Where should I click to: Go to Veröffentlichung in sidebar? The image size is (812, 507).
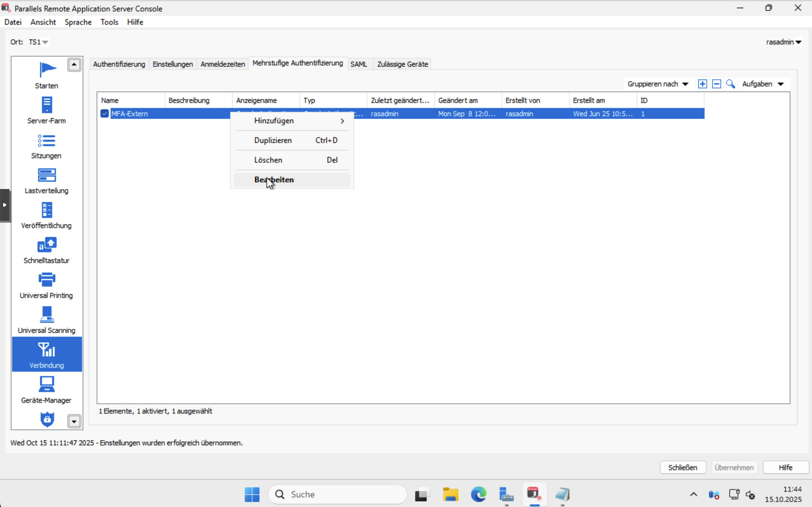click(46, 215)
